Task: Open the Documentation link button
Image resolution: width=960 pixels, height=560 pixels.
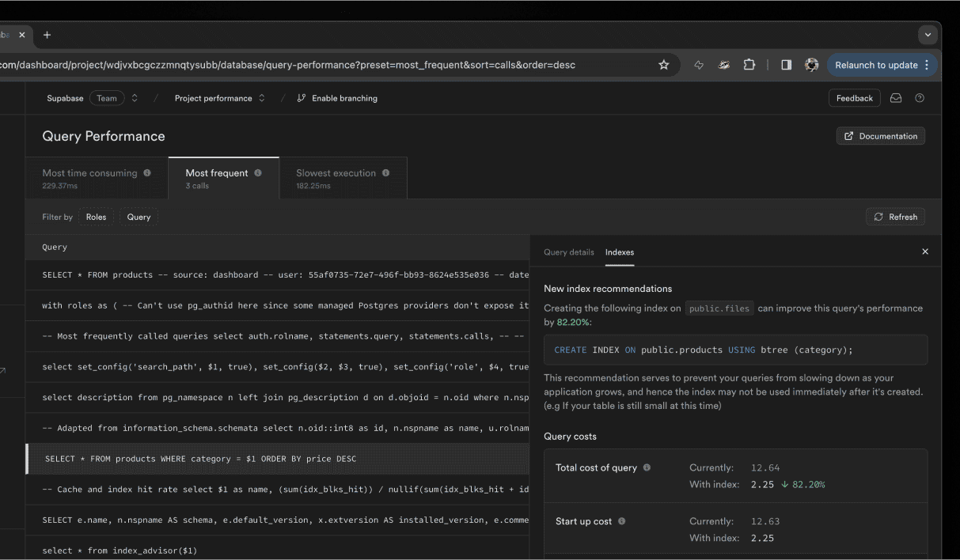Action: [x=881, y=136]
